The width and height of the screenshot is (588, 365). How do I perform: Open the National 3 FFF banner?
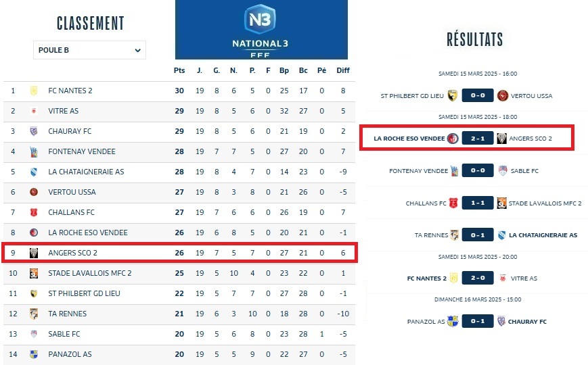click(261, 30)
